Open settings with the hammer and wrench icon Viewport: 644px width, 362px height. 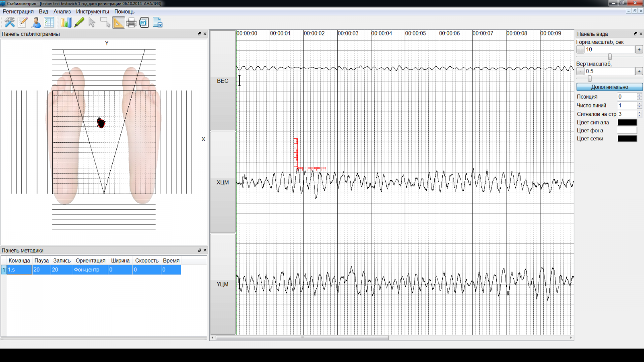click(9, 23)
